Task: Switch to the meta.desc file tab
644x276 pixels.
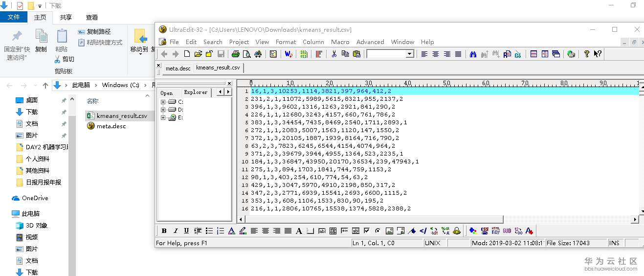Action: [x=178, y=68]
